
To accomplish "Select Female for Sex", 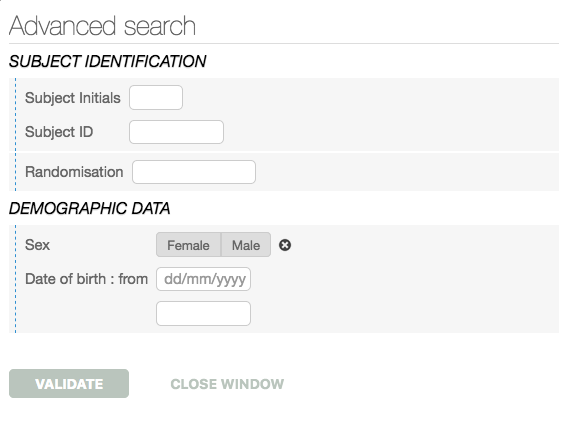I will [188, 245].
